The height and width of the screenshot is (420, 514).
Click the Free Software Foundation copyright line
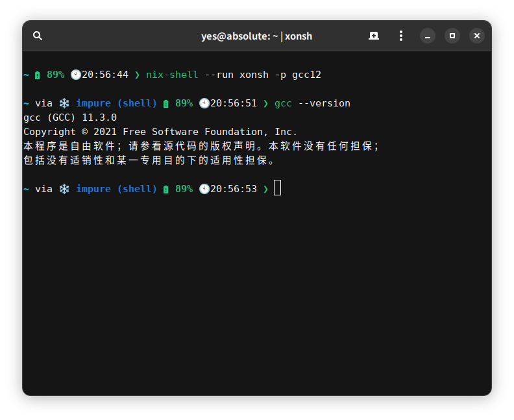pyautogui.click(x=160, y=132)
